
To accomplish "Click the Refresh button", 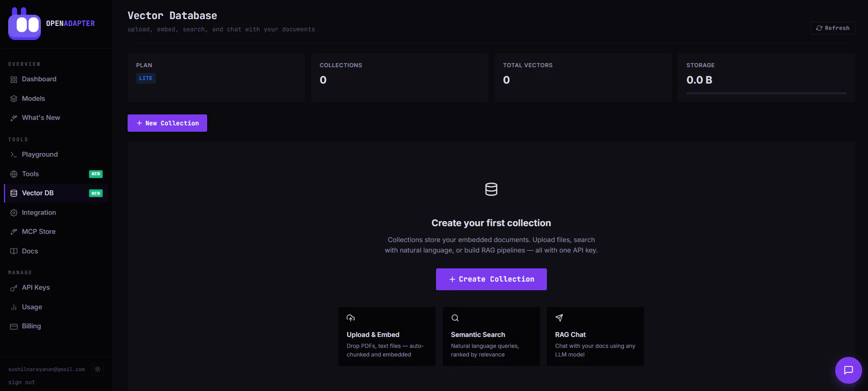I will click(x=833, y=28).
